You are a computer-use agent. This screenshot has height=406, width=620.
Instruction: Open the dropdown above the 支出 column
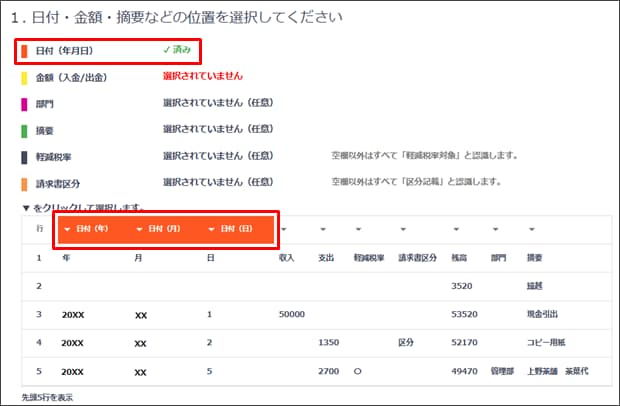pos(322,230)
